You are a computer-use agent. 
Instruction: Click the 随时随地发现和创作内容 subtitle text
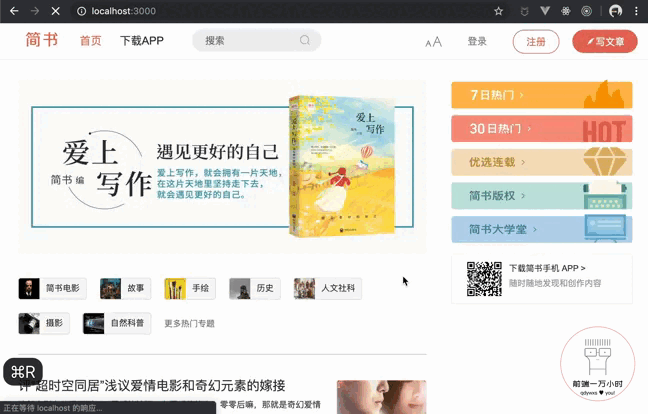point(555,283)
